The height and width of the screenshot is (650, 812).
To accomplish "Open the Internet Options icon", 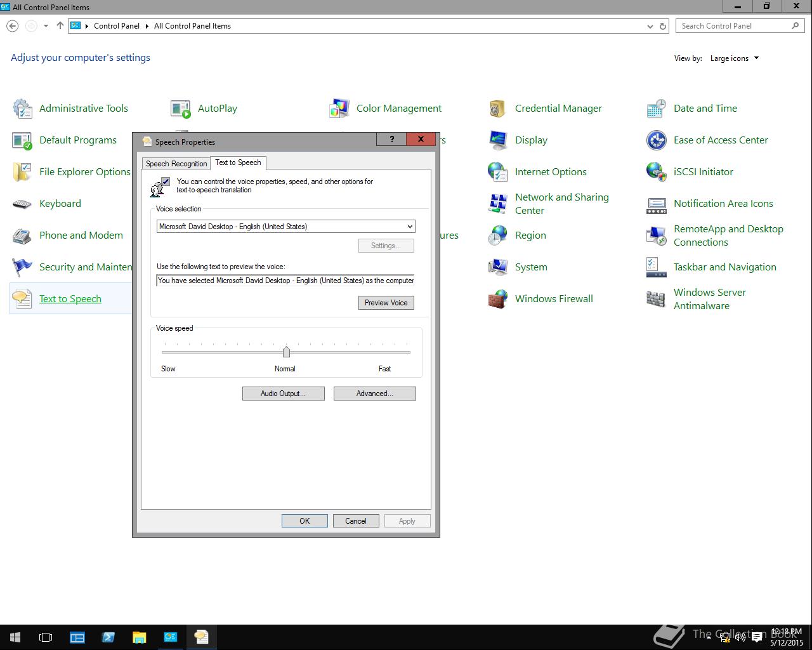I will point(498,172).
